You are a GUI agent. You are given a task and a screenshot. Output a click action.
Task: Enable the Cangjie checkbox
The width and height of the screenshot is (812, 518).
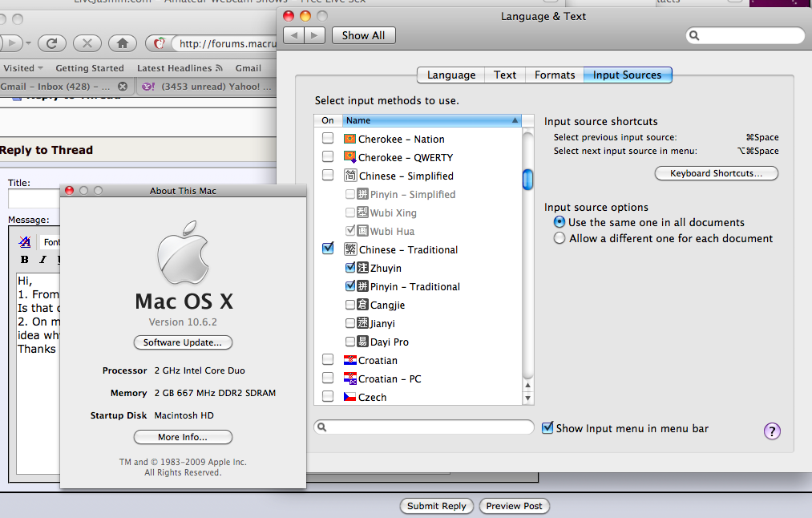click(x=350, y=305)
